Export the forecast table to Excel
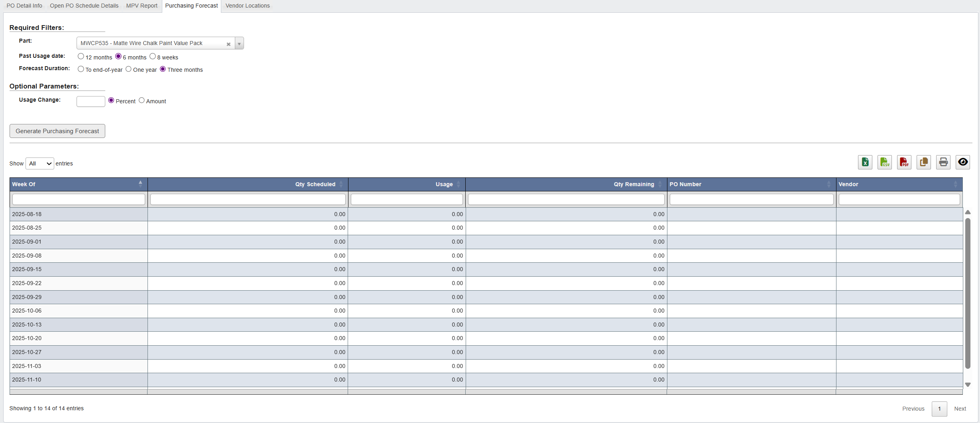This screenshot has width=980, height=423. 864,162
